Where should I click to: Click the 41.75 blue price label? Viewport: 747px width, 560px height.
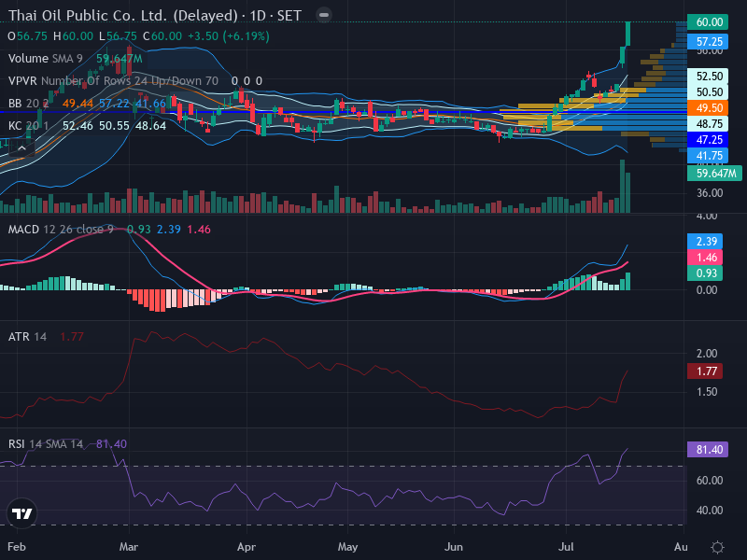(x=708, y=156)
